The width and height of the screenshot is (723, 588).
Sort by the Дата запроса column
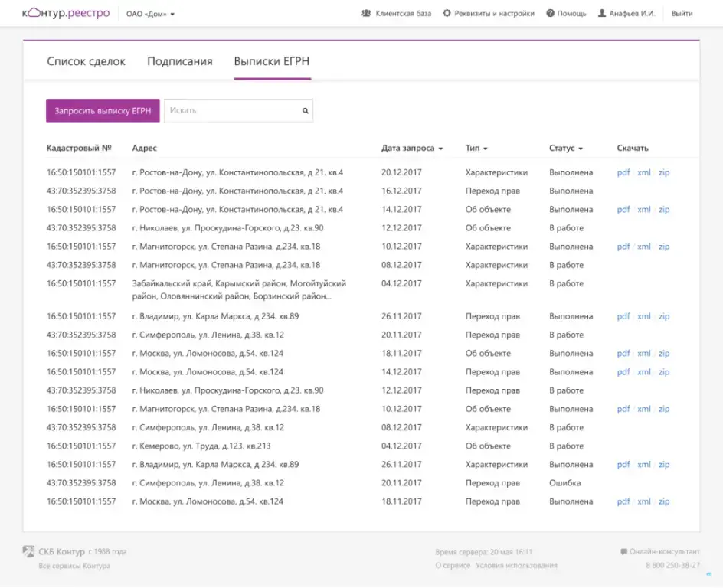pyautogui.click(x=412, y=148)
